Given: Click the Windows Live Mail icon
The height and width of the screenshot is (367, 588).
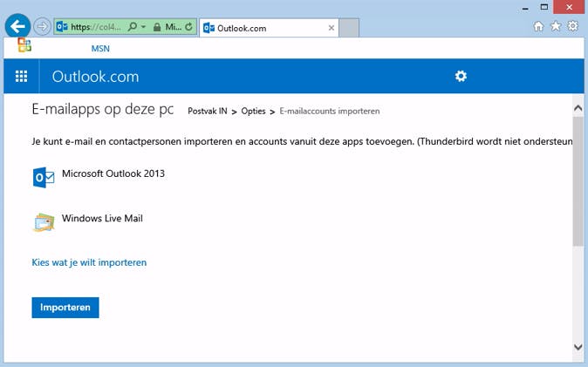Looking at the screenshot, I should (x=44, y=222).
